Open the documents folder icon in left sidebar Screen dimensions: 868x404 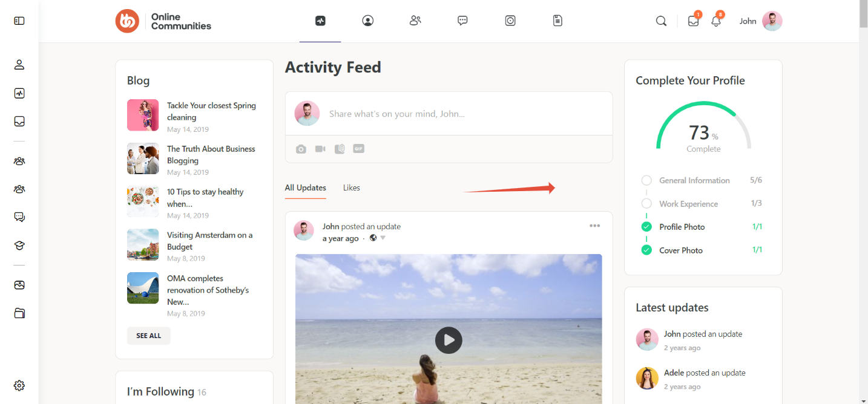[x=19, y=313]
